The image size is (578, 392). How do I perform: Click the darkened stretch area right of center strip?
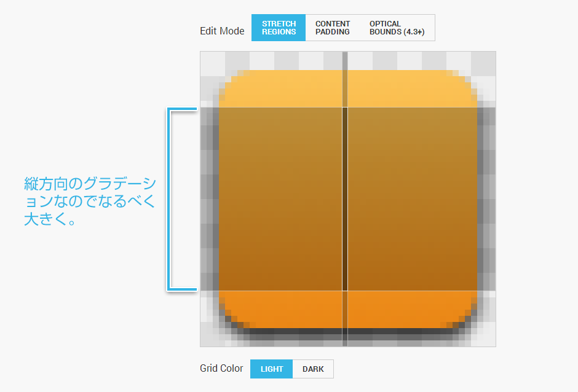pyautogui.click(x=413, y=199)
